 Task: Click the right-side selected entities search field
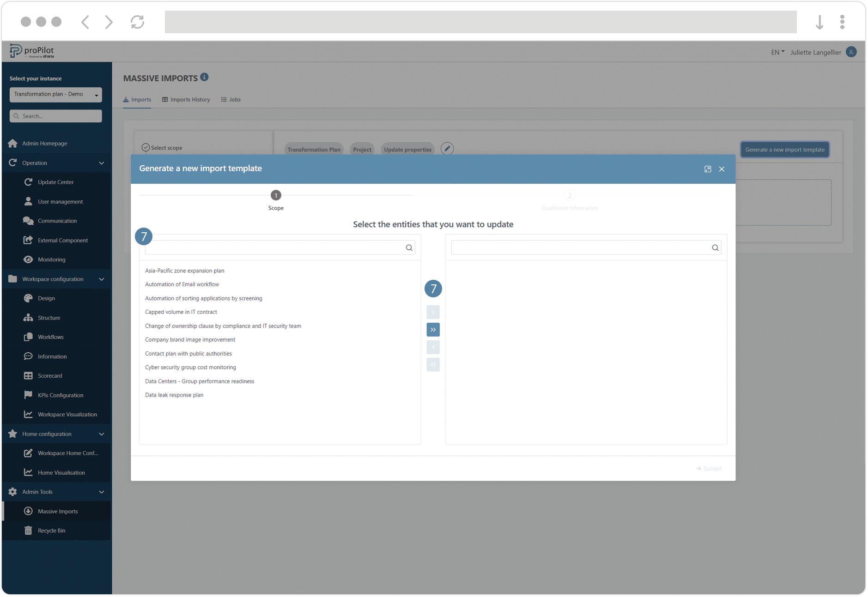[x=580, y=248]
